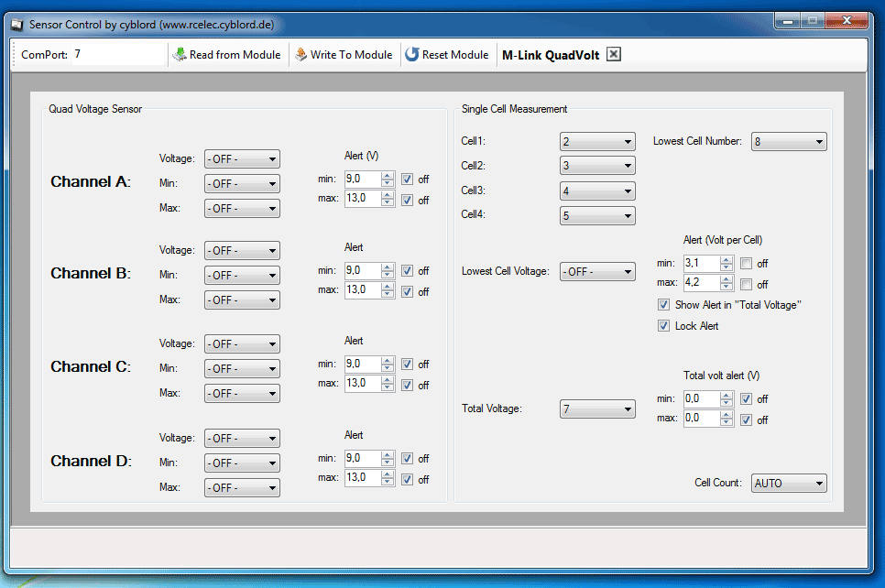Screen dimensions: 885x588
Task: Toggle Total volt alert max off checkbox
Action: click(x=746, y=419)
